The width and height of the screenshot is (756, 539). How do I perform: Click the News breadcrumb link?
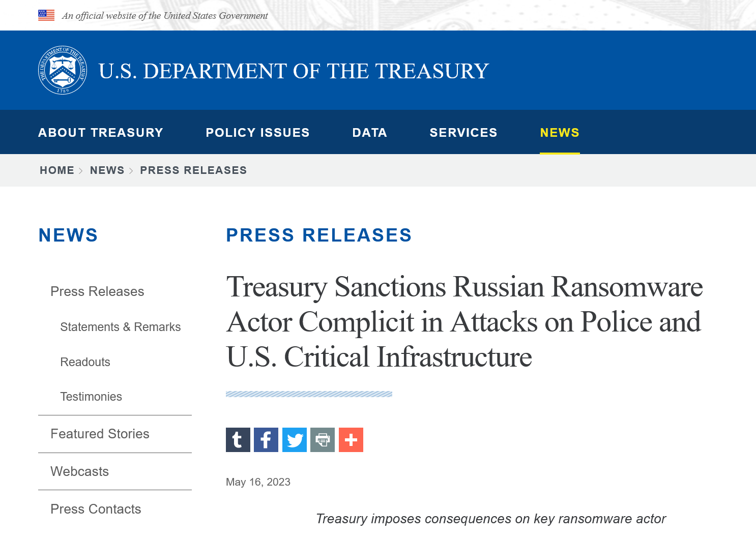(x=107, y=170)
